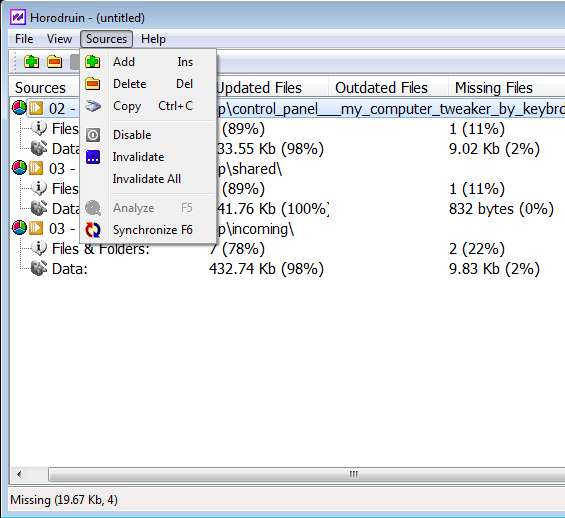Click the 41.76 Kb (100%) value

[272, 209]
